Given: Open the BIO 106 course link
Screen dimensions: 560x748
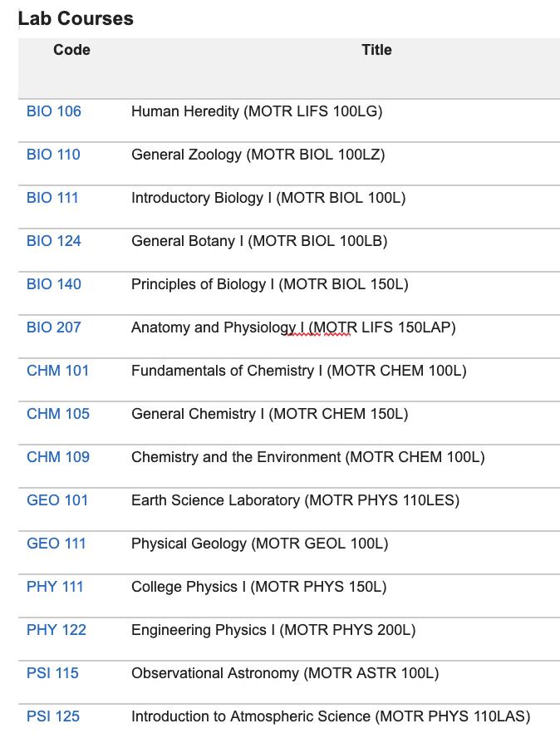Looking at the screenshot, I should point(54,111).
